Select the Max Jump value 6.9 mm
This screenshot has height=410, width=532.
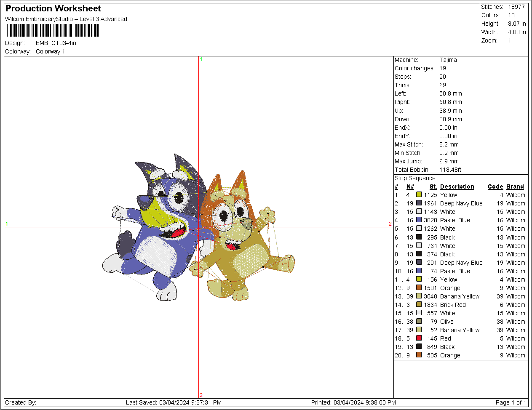(449, 161)
